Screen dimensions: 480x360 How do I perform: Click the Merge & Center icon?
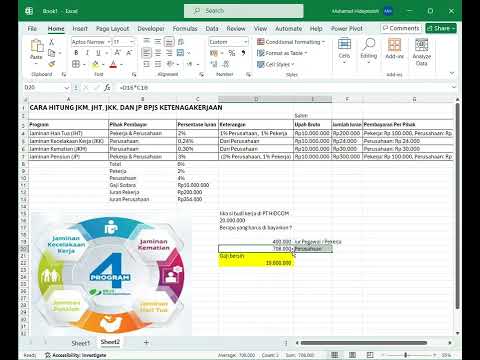[x=180, y=53]
